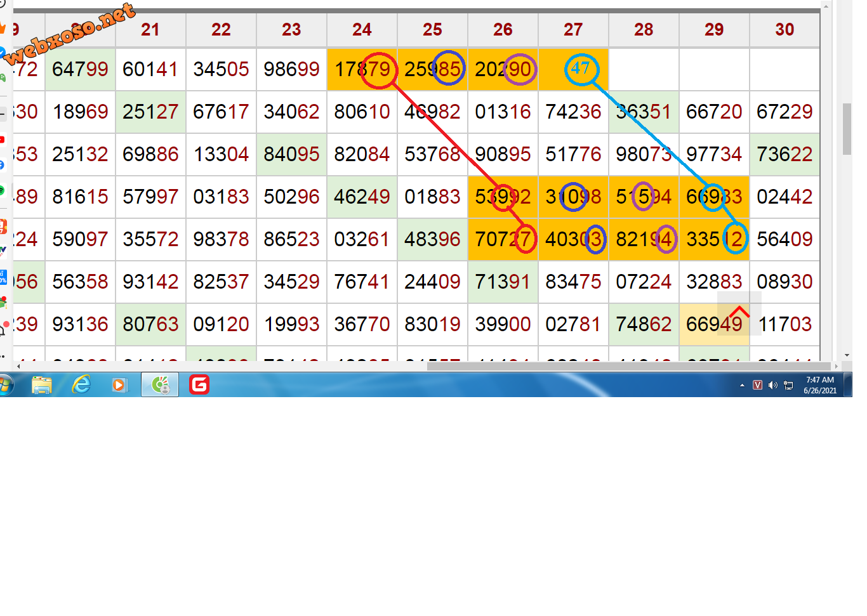Click the cell with number 17879
This screenshot has height=616, width=867.
(362, 69)
